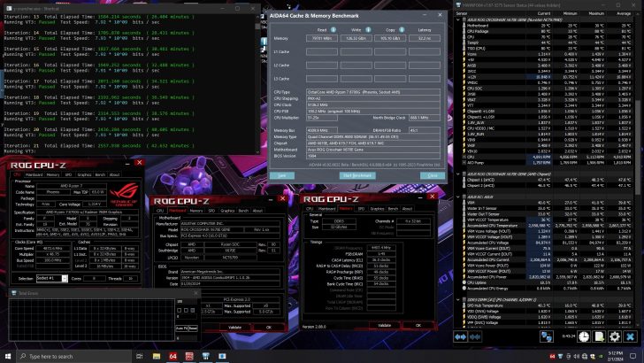
Task: Click info icon beside Read in AIDA64
Action: point(333,29)
